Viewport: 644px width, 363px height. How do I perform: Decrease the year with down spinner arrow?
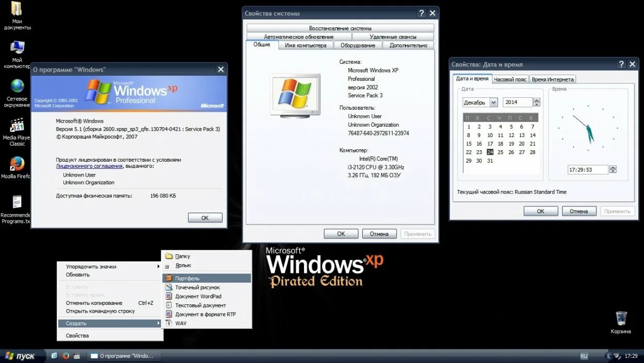click(537, 105)
